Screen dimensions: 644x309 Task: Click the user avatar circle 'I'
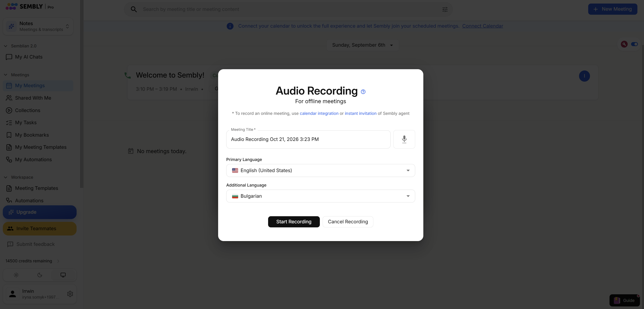584,76
